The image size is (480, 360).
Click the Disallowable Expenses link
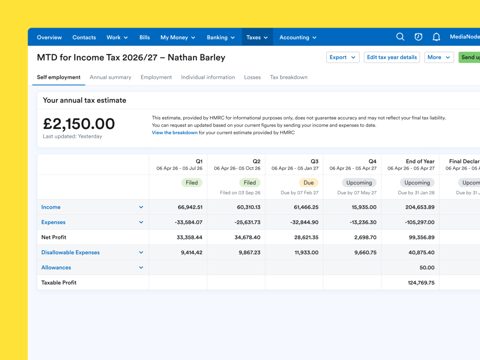[x=70, y=252]
